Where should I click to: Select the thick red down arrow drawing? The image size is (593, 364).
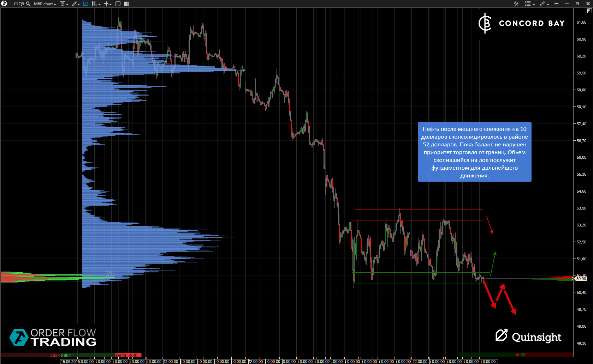489,293
